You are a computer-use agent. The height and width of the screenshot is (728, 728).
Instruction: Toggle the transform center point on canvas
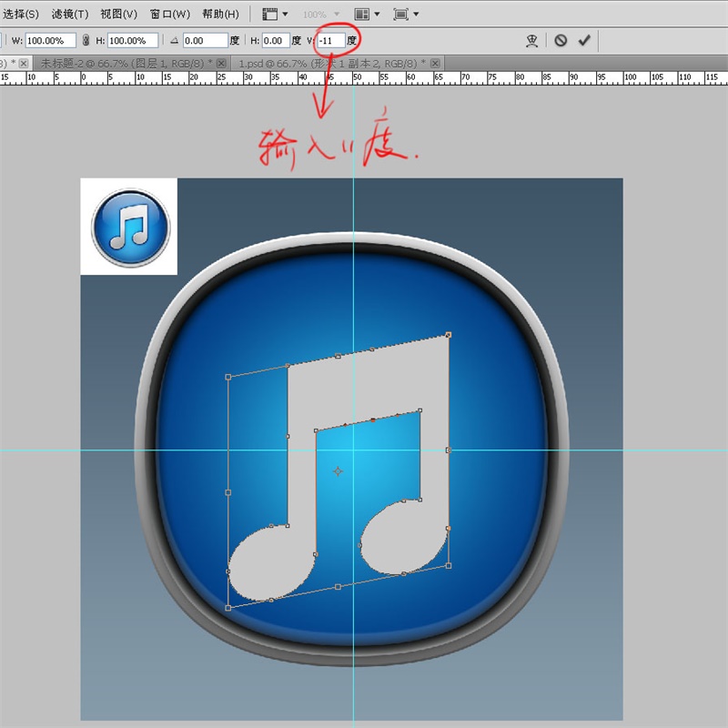pyautogui.click(x=339, y=470)
